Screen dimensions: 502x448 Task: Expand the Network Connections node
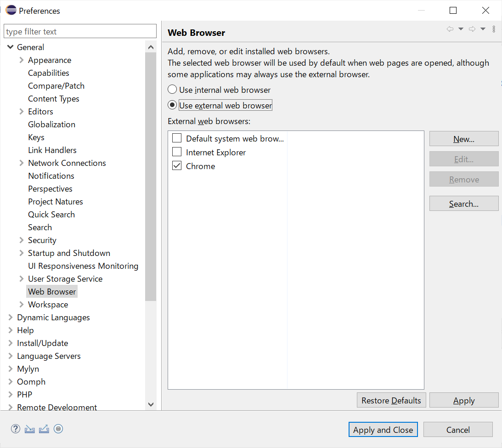point(22,163)
